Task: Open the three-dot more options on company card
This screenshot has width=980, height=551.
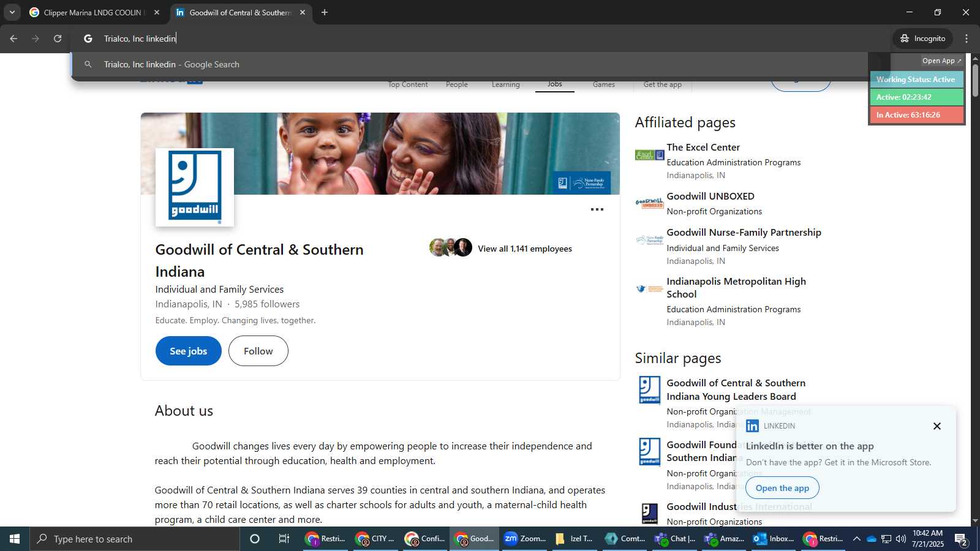Action: (x=597, y=209)
